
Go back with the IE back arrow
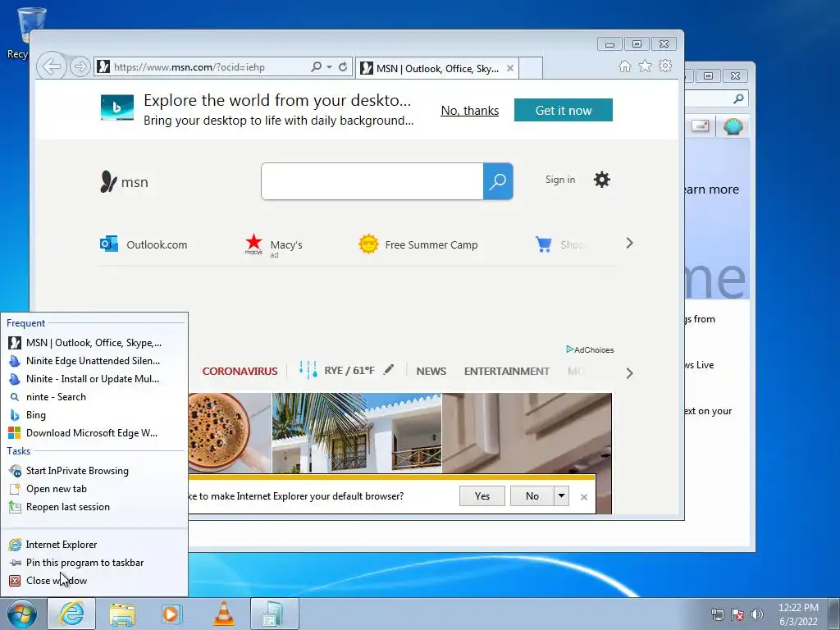(x=52, y=67)
